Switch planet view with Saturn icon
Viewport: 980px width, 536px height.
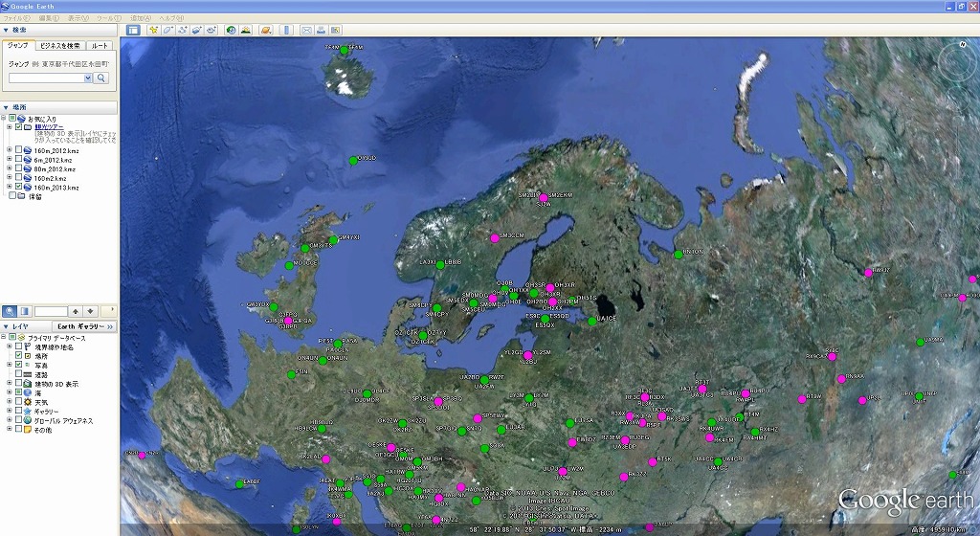pos(266,30)
